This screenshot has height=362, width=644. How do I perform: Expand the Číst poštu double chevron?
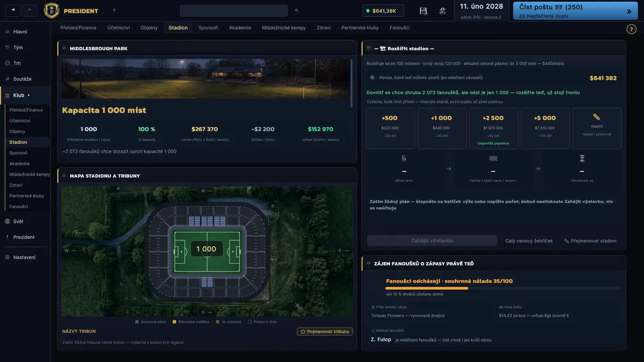point(629,11)
